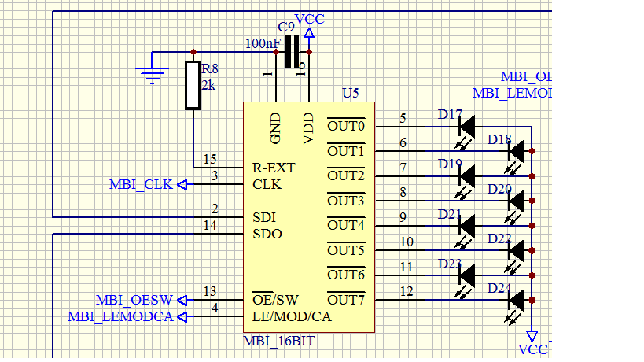644x362 pixels.
Task: Click the D17 designator label
Action: click(450, 114)
